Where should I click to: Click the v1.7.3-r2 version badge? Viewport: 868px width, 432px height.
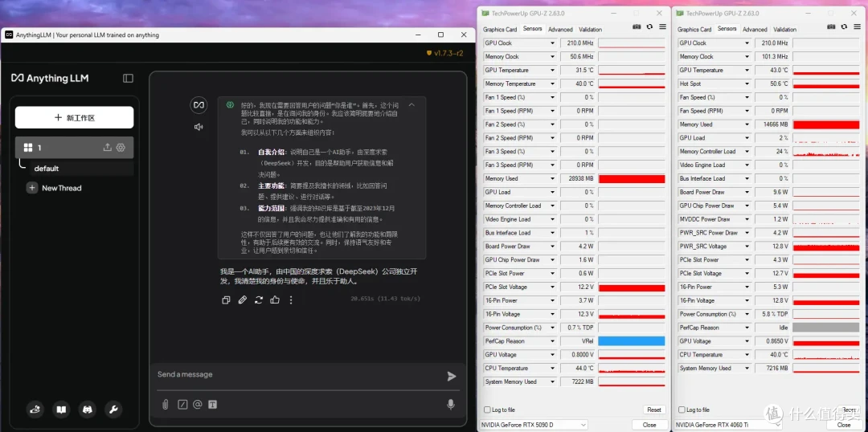(x=444, y=54)
